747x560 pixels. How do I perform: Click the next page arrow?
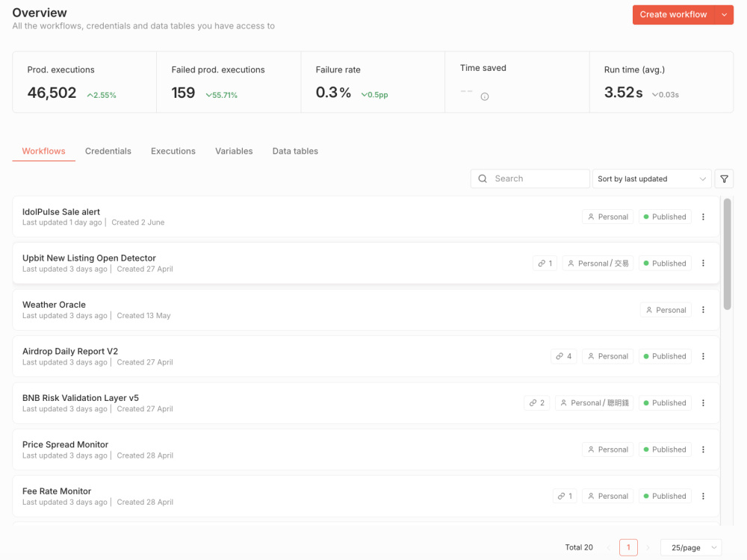[648, 547]
